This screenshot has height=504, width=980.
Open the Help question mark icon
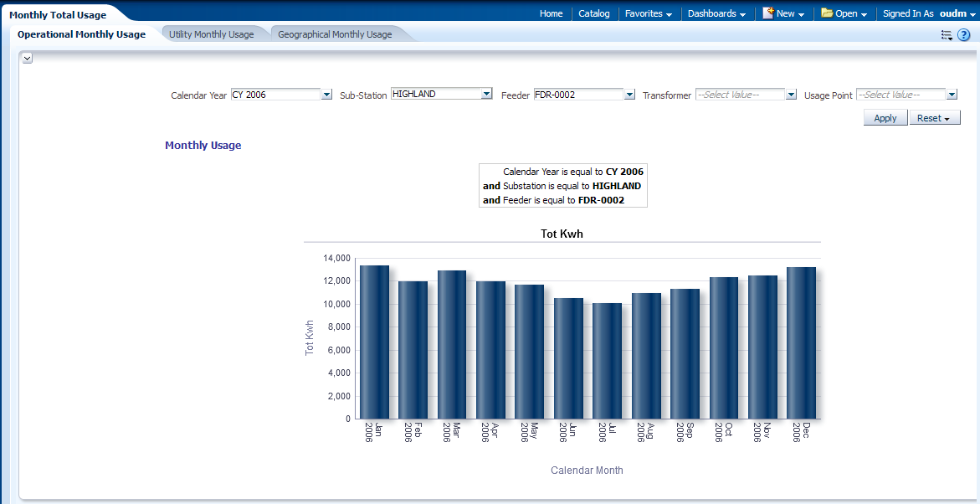[963, 35]
